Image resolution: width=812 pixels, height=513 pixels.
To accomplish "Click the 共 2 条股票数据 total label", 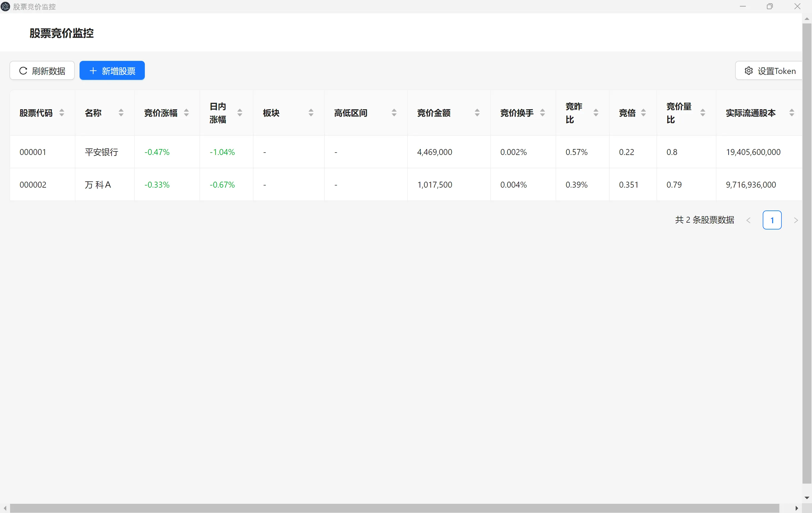I will (x=705, y=220).
